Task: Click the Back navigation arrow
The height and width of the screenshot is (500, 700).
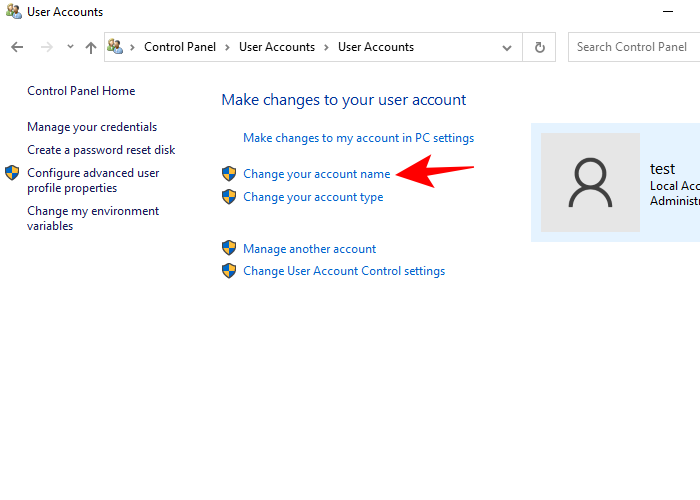Action: click(17, 47)
